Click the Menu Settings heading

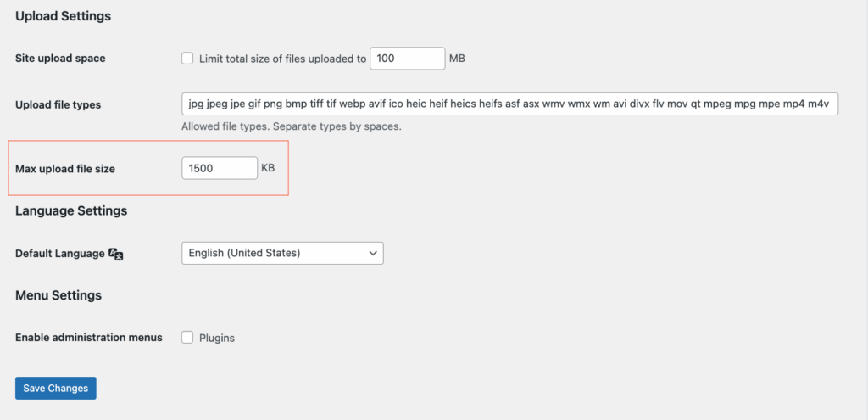[x=58, y=295]
